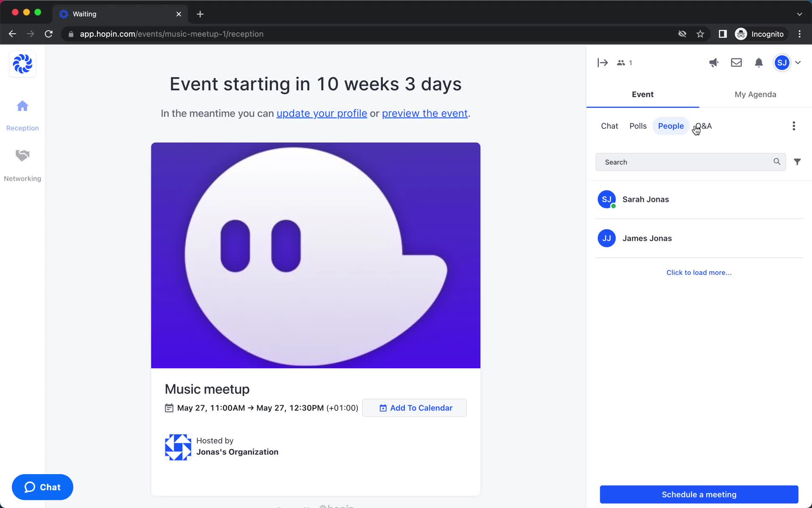
Task: Switch to the Chat tab
Action: coord(610,126)
